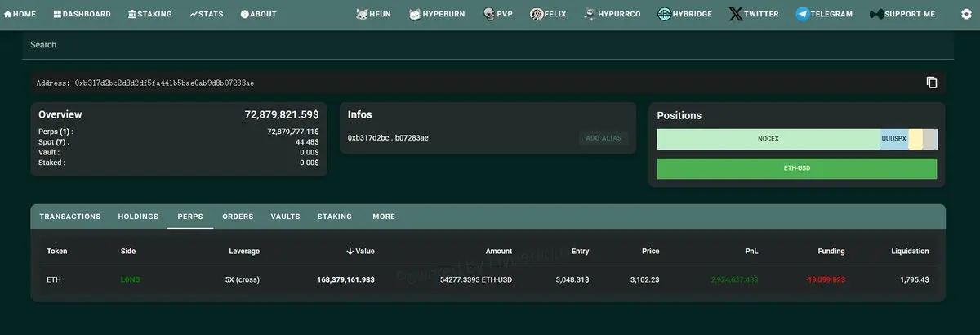Switch to the Orders tab
Viewport: 980px width, 335px height.
[x=238, y=217]
